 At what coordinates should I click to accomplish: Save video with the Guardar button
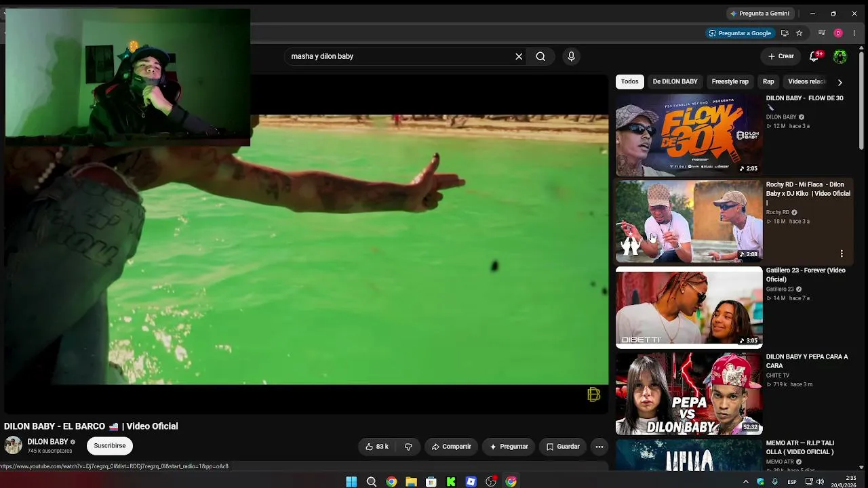[563, 447]
